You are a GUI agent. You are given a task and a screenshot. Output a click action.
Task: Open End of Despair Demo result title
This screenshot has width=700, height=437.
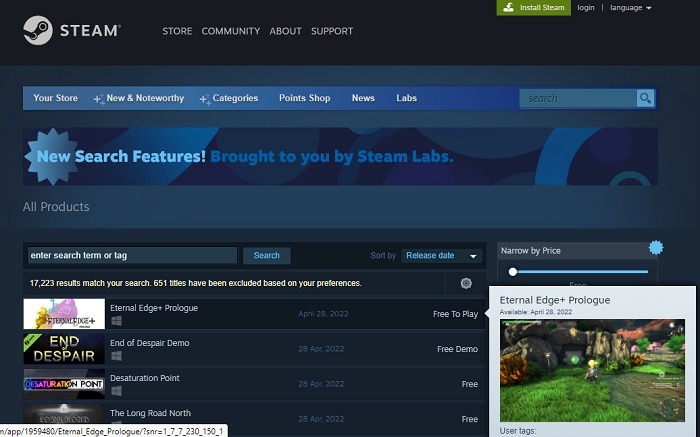150,343
